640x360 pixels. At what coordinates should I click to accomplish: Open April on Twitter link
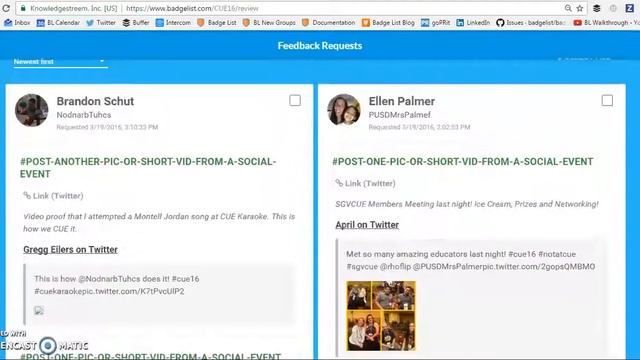(x=367, y=224)
